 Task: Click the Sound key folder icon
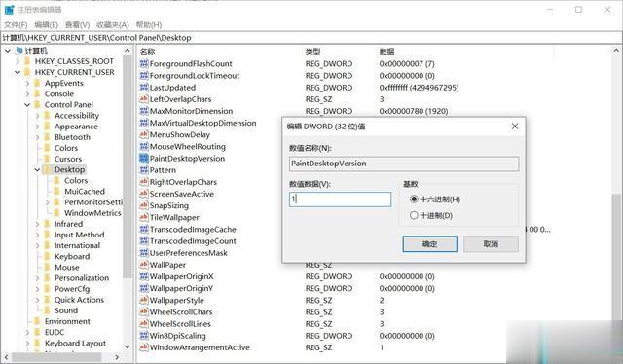pos(48,310)
